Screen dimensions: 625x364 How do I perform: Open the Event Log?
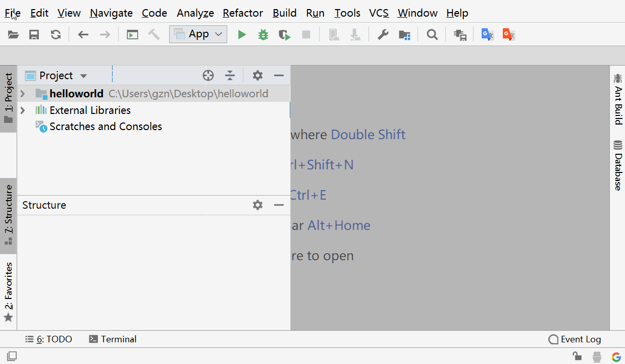(575, 339)
